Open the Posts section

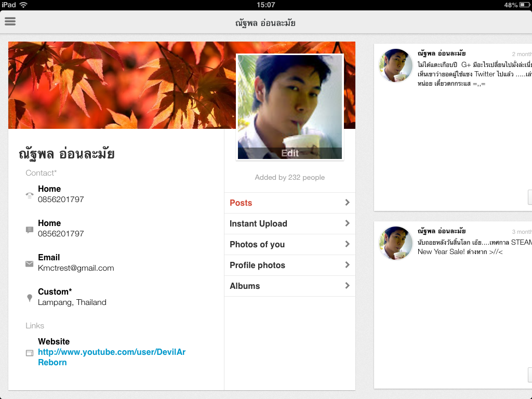pyautogui.click(x=290, y=203)
